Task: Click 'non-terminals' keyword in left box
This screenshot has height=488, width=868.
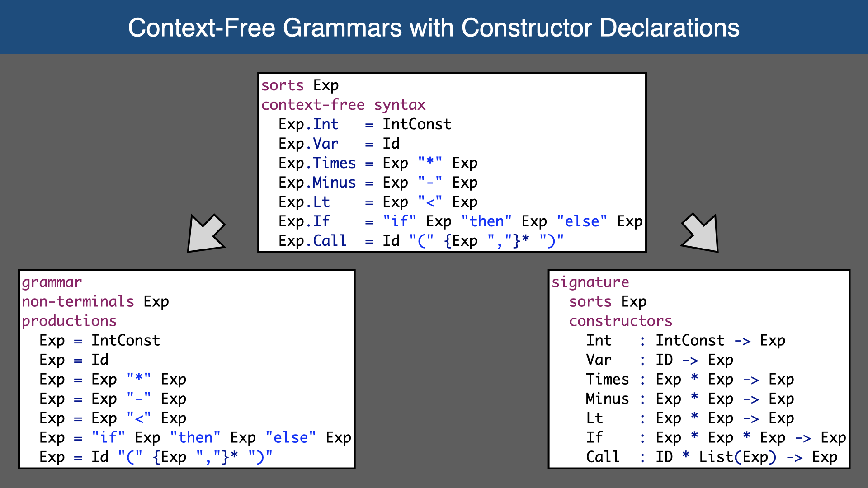Action: coord(78,302)
